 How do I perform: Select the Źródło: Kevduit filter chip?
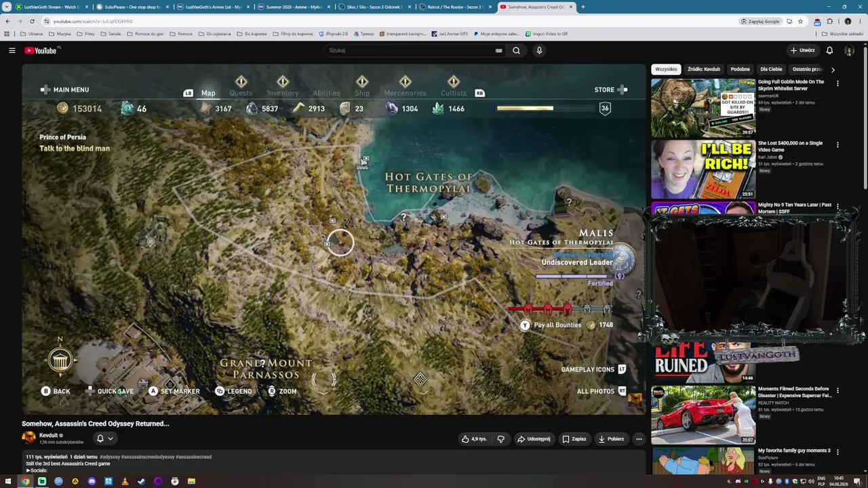click(x=704, y=69)
